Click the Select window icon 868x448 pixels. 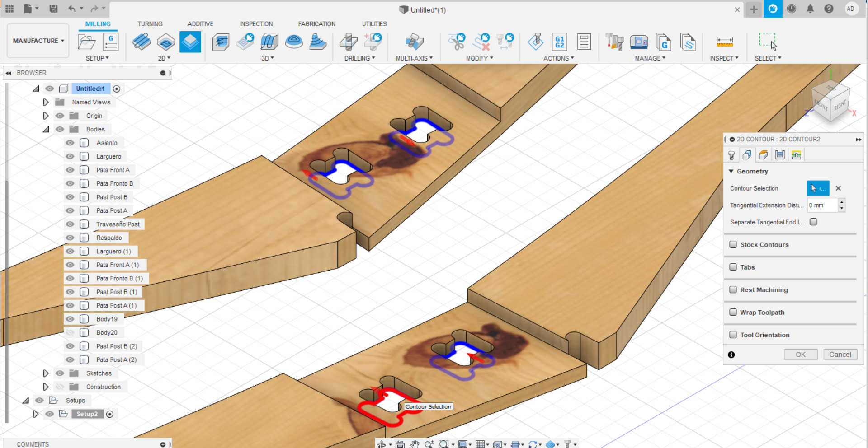point(768,42)
